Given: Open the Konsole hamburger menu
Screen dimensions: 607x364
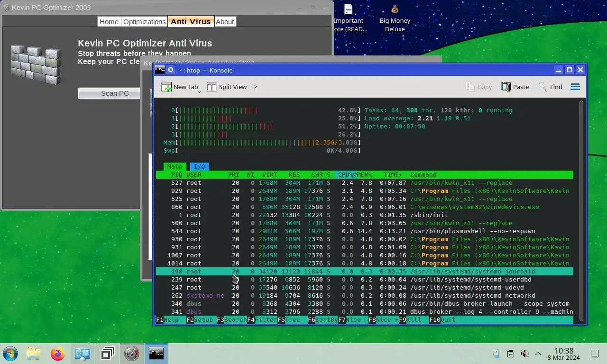Looking at the screenshot, I should pos(575,87).
